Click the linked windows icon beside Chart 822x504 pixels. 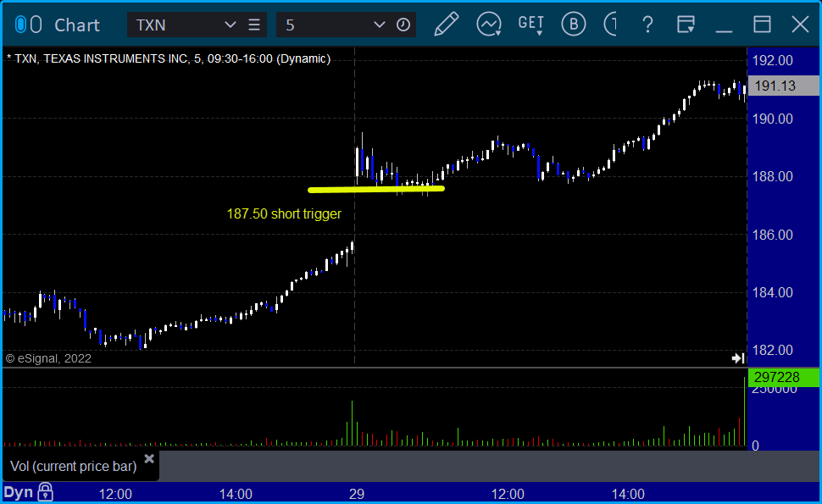28,25
